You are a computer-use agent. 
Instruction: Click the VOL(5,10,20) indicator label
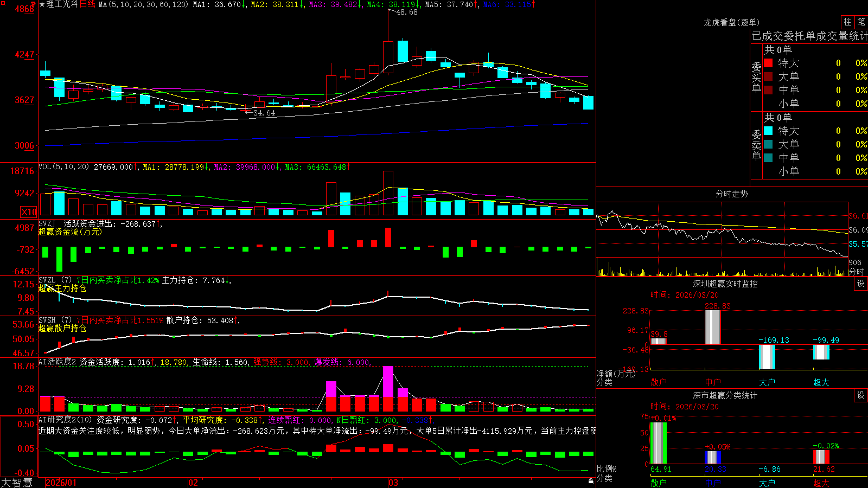point(63,166)
